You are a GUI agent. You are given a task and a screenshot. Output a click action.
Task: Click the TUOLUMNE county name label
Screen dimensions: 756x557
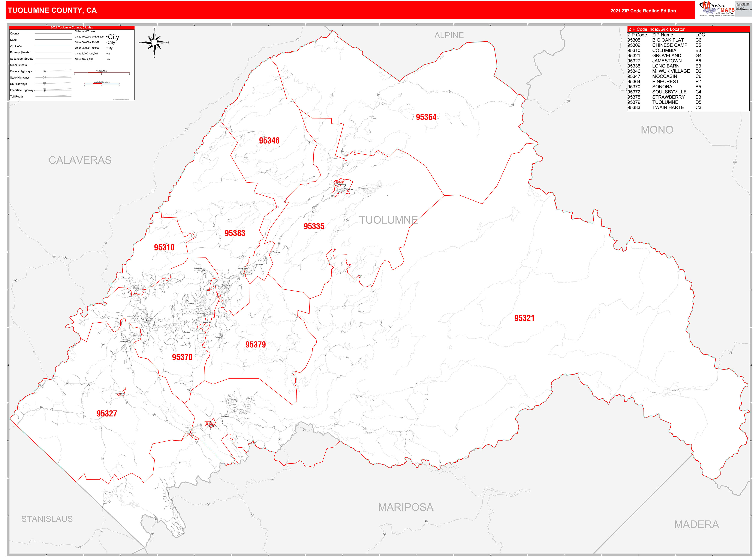pyautogui.click(x=388, y=220)
